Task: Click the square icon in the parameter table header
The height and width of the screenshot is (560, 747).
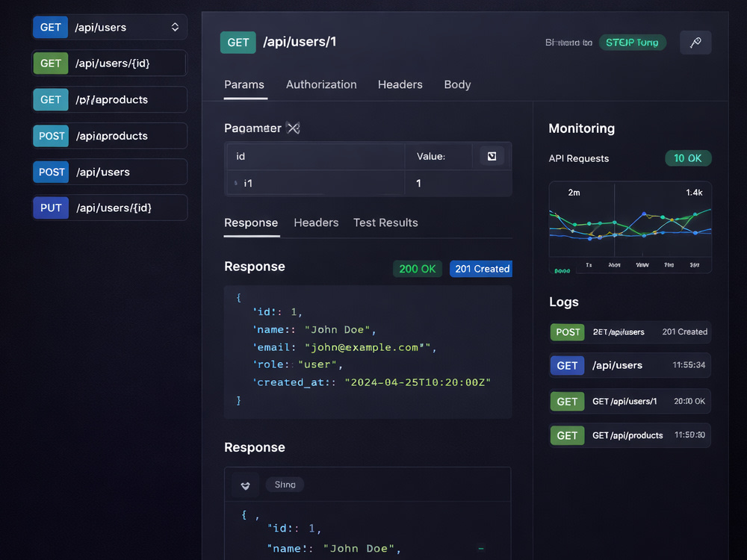Action: click(492, 156)
